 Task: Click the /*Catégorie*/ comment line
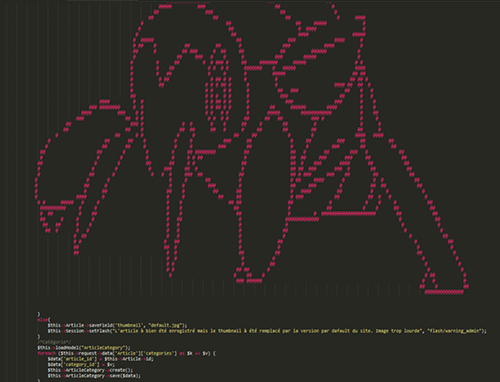(x=54, y=342)
